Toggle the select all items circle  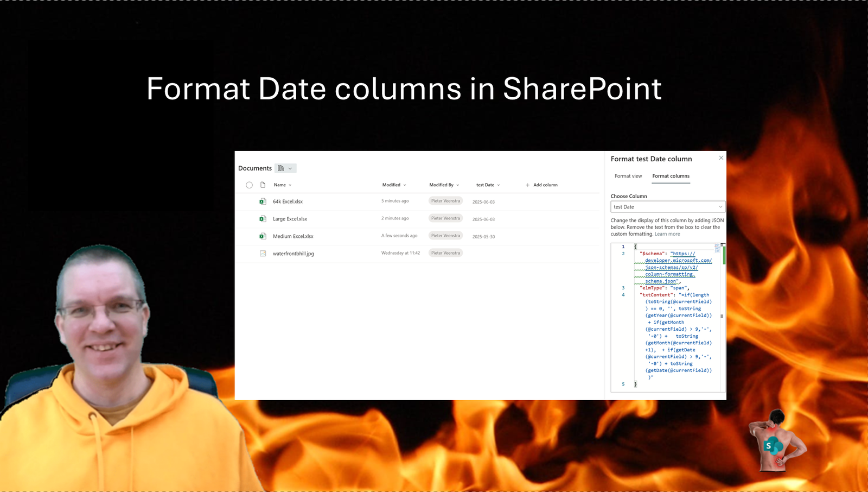point(249,185)
